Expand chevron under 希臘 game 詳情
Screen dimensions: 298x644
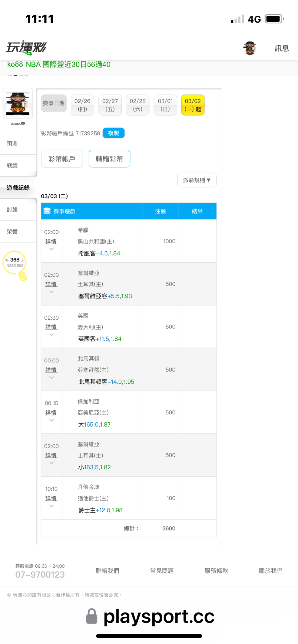pos(51,249)
